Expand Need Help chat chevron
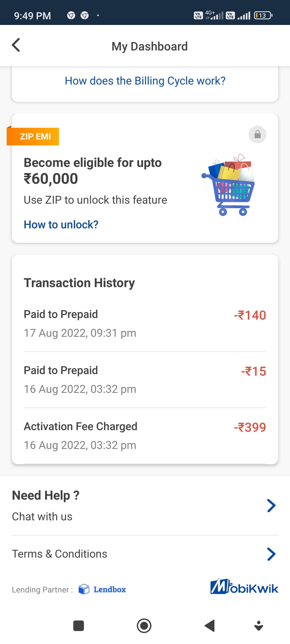 pyautogui.click(x=271, y=506)
